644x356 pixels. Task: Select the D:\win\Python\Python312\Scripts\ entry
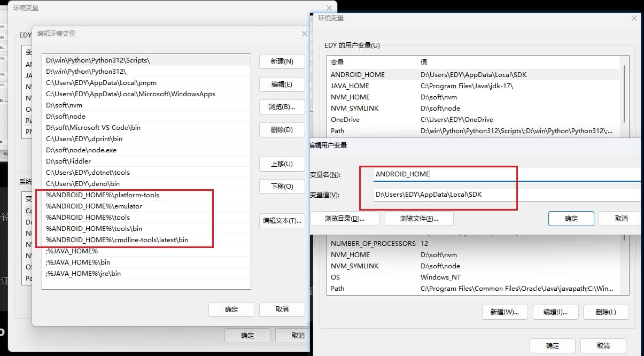coord(146,60)
